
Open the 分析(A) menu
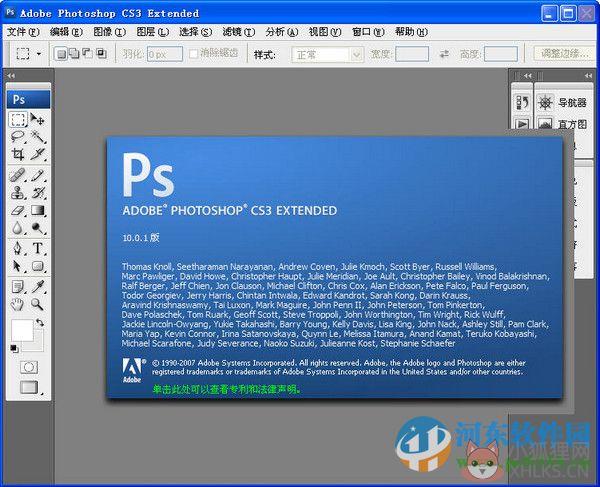pos(282,32)
